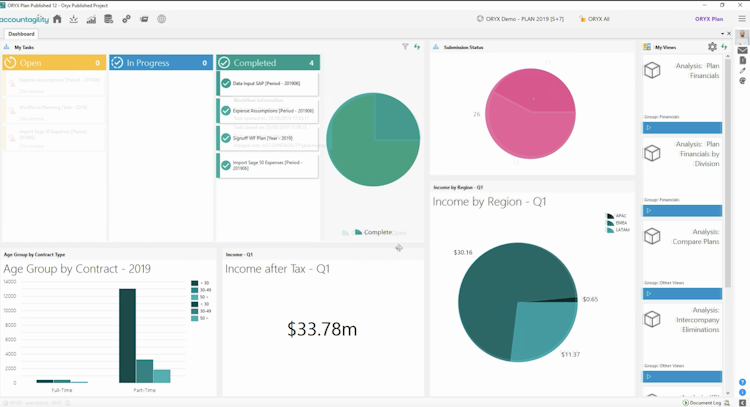750x407 pixels.
Task: Click the $11.37 pie slice label
Action: (x=570, y=354)
